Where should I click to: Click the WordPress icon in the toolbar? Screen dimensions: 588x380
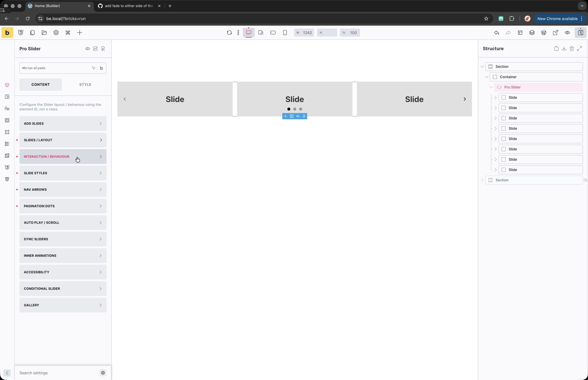[544, 33]
